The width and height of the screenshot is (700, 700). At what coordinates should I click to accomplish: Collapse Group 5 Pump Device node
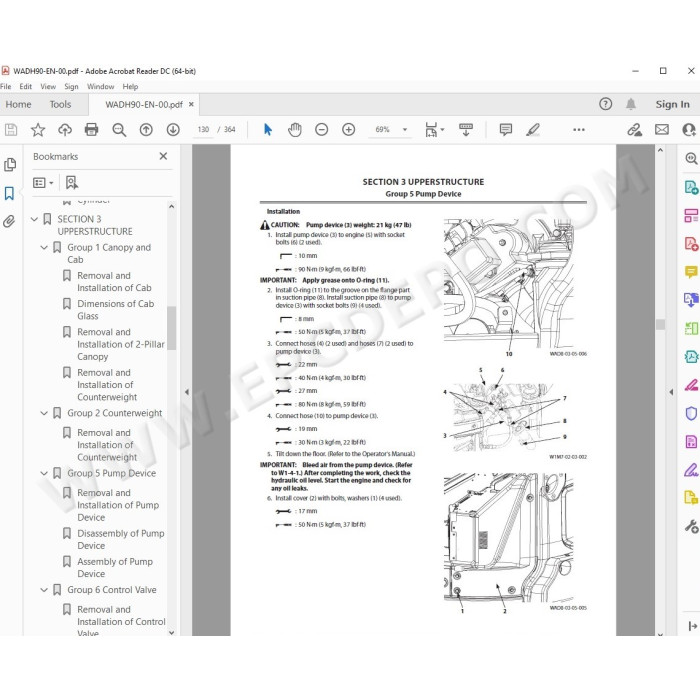coord(44,473)
